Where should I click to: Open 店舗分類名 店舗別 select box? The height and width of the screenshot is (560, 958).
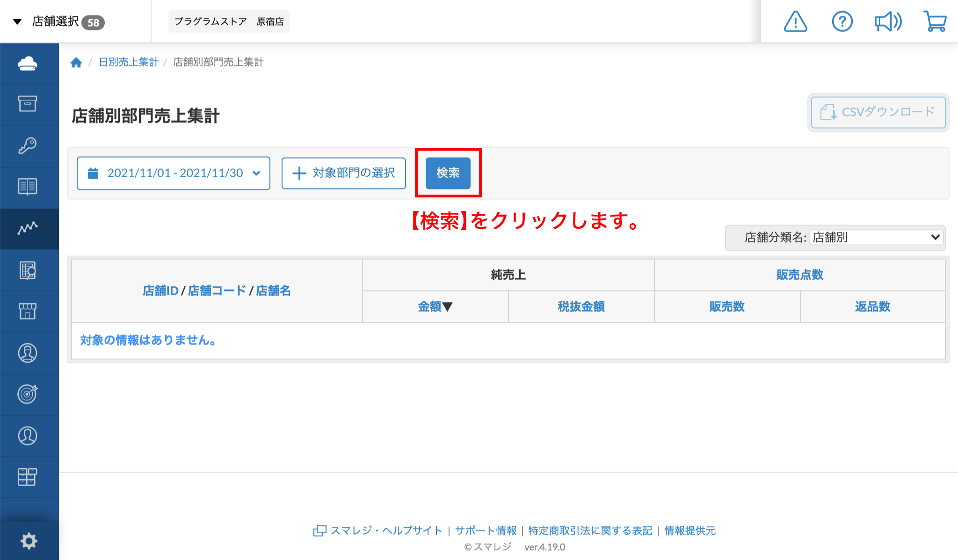(x=876, y=237)
